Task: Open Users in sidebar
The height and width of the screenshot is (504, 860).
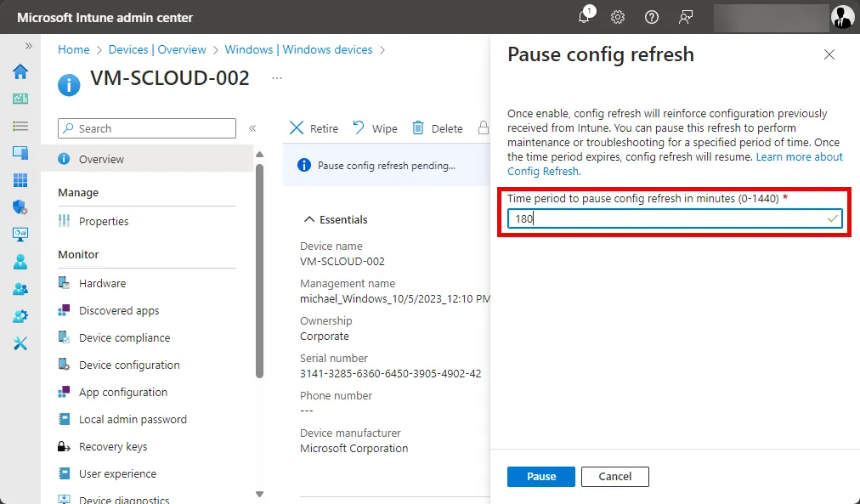Action: coord(20,262)
